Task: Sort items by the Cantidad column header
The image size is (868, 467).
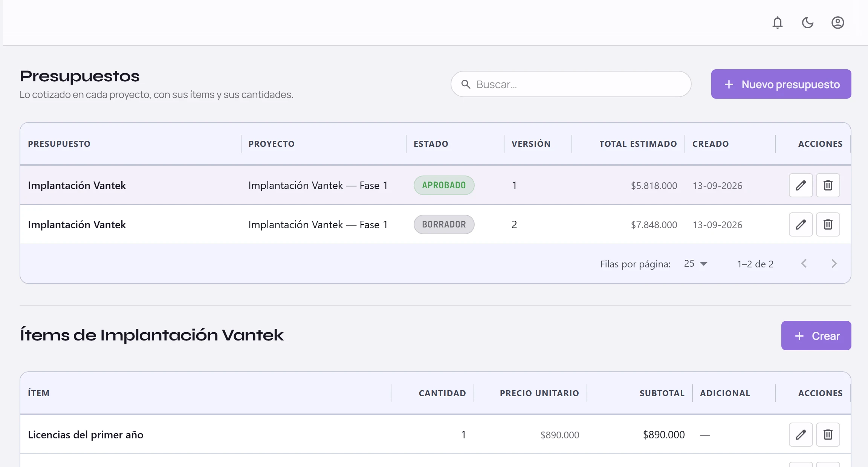Action: pyautogui.click(x=442, y=393)
